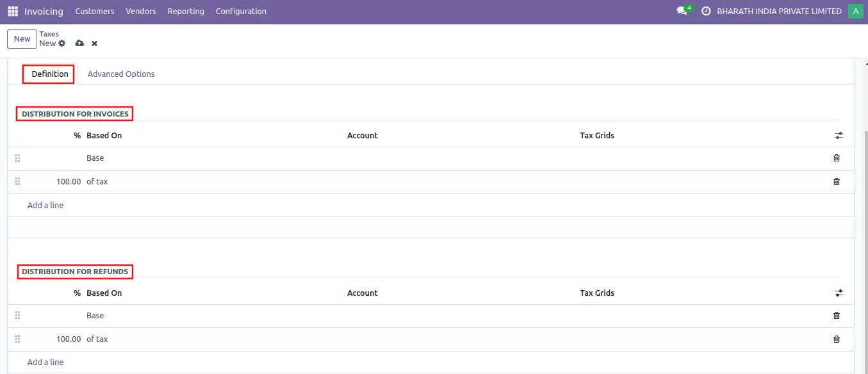
Task: Open the apps grid menu icon
Action: pos(13,12)
